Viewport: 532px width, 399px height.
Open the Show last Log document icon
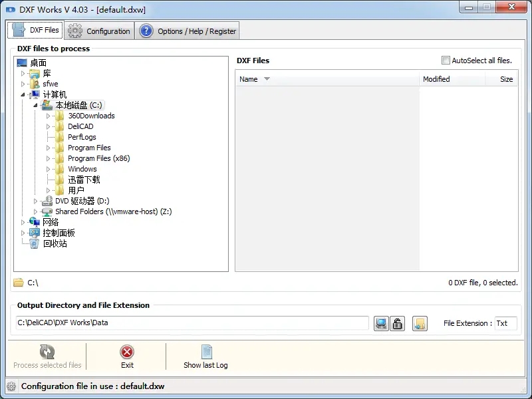(x=206, y=352)
